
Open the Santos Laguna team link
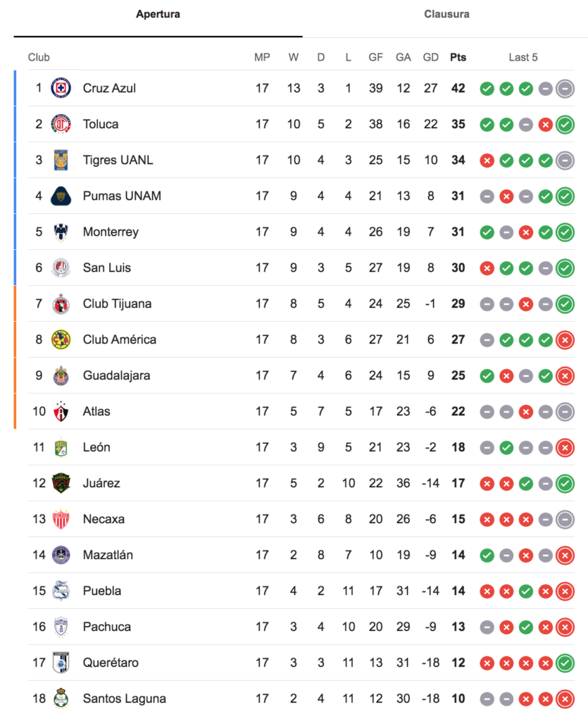coord(124,698)
